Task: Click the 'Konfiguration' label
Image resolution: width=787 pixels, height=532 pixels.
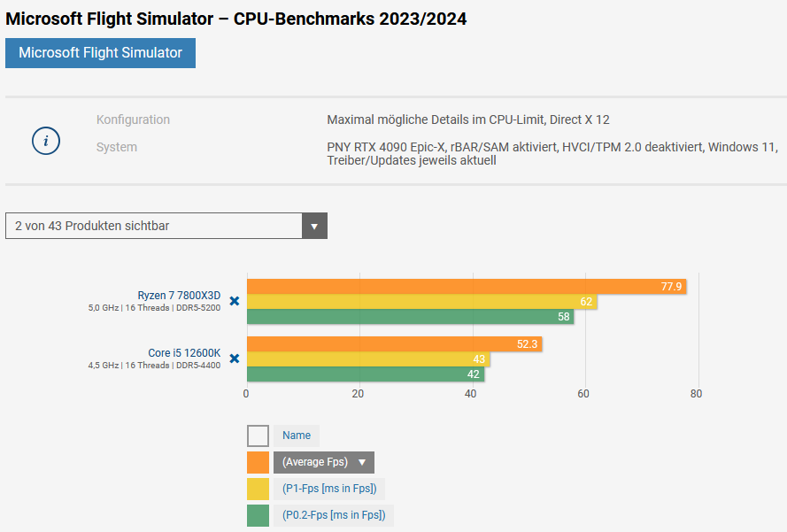Action: pyautogui.click(x=133, y=120)
